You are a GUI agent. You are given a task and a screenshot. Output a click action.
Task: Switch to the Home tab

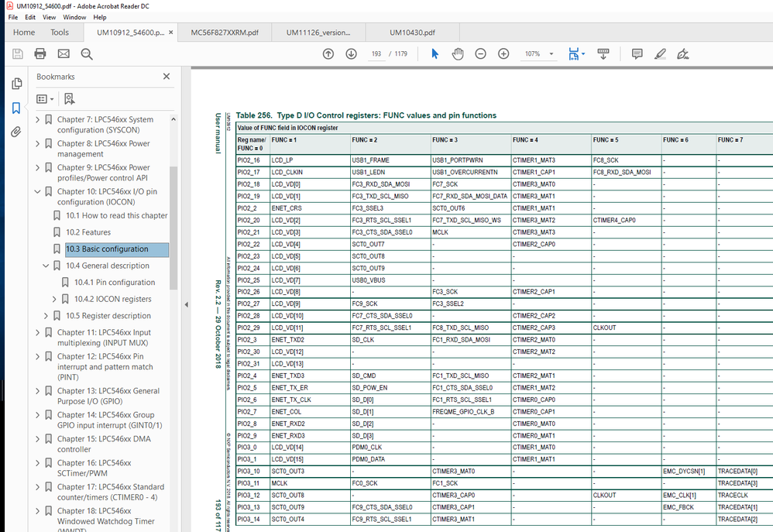[x=24, y=33]
